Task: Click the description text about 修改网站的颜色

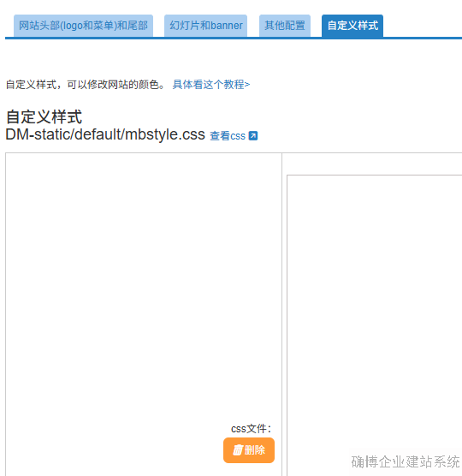Action: 86,85
